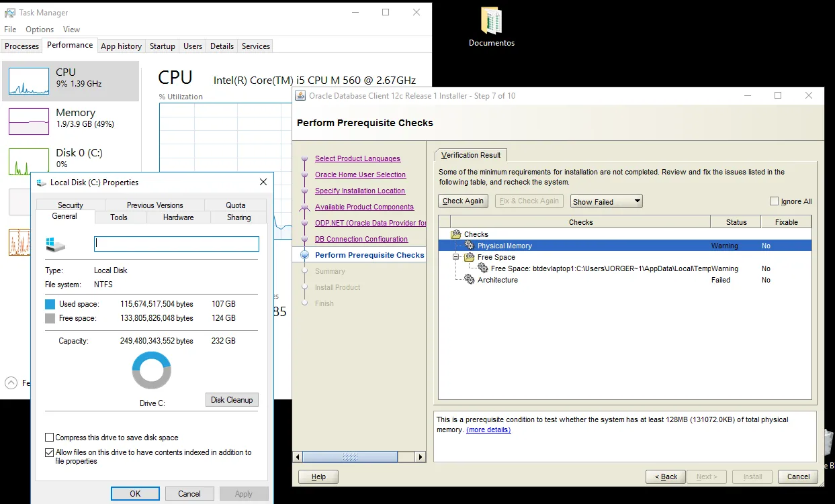This screenshot has width=835, height=504.
Task: Click OK in Local Disk Properties
Action: (136, 494)
